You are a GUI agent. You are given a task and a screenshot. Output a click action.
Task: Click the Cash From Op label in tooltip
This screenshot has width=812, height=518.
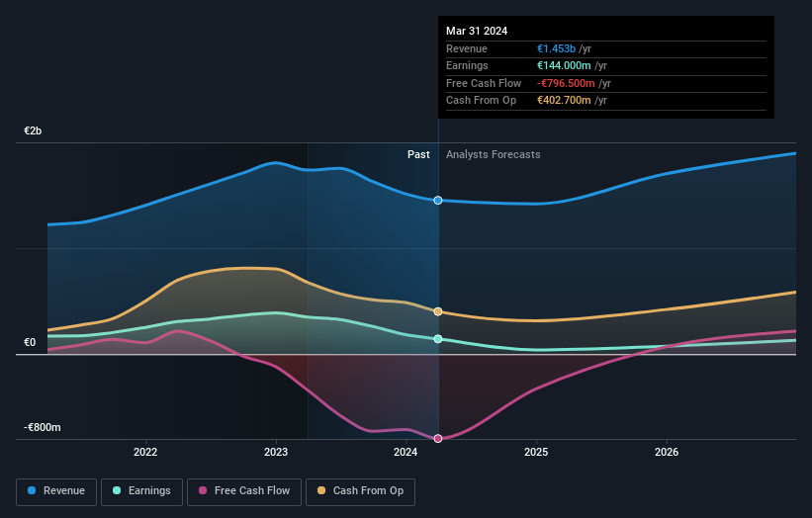481,101
